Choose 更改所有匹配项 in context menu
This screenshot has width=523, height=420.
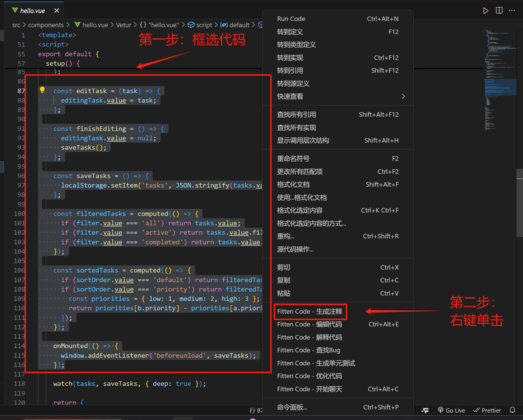(x=338, y=172)
